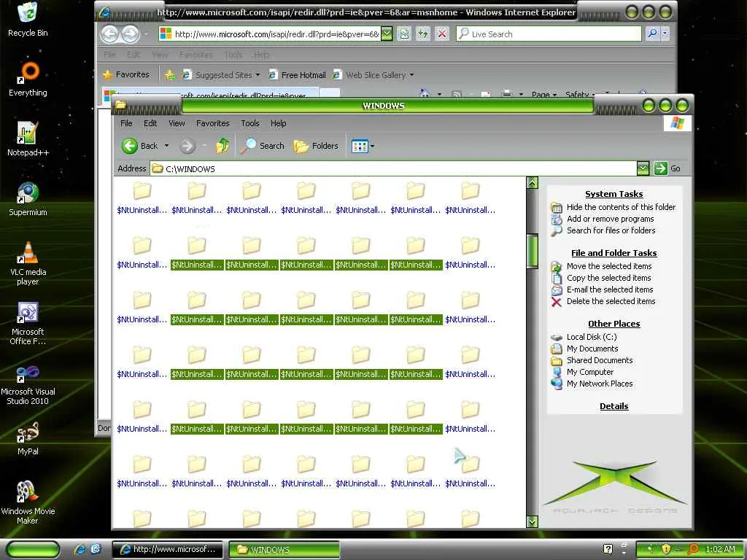
Task: Click the green Start button on taskbar
Action: click(x=33, y=549)
